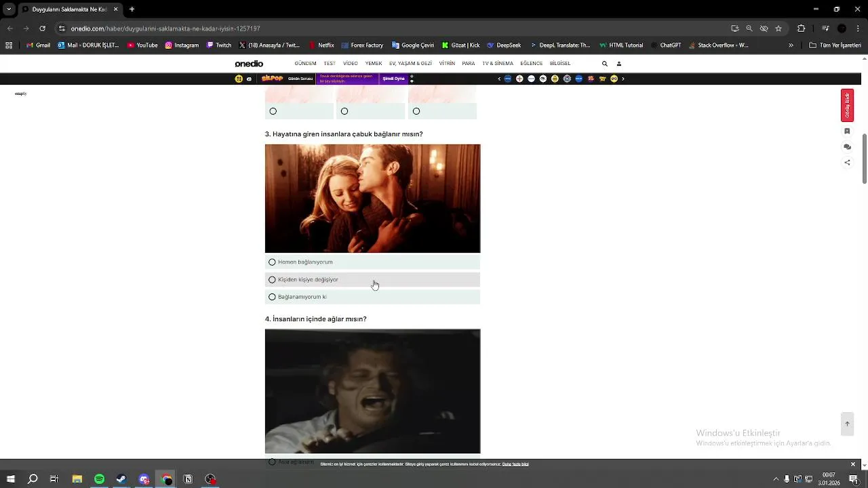This screenshot has width=868, height=488.
Task: Click the BilPop logo in the banner
Action: tap(272, 79)
